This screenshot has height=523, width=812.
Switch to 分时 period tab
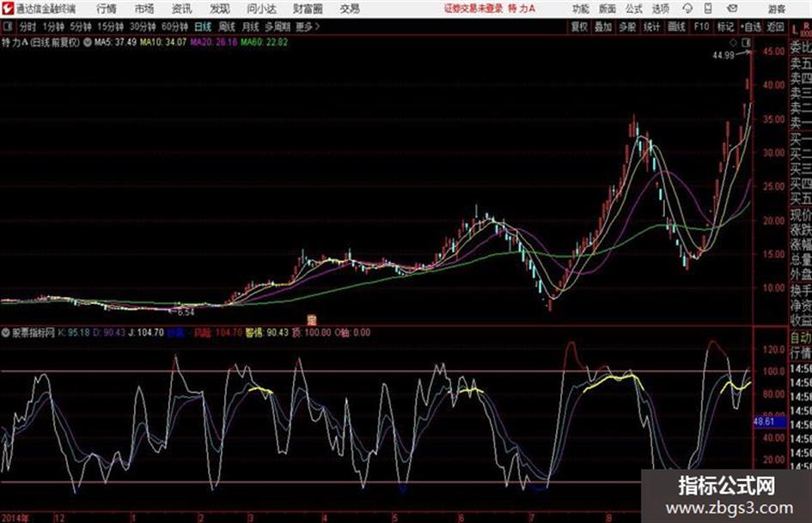(28, 27)
